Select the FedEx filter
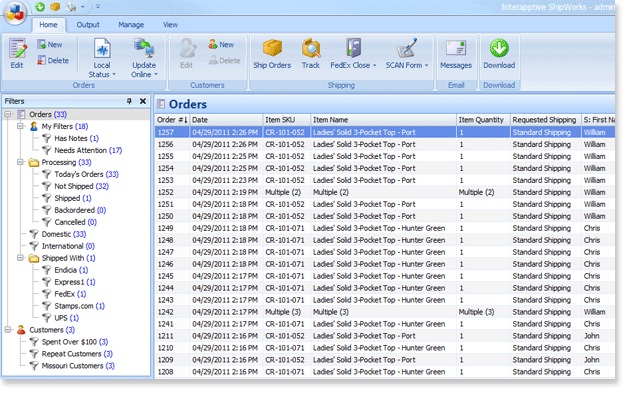The height and width of the screenshot is (394, 630). [64, 294]
